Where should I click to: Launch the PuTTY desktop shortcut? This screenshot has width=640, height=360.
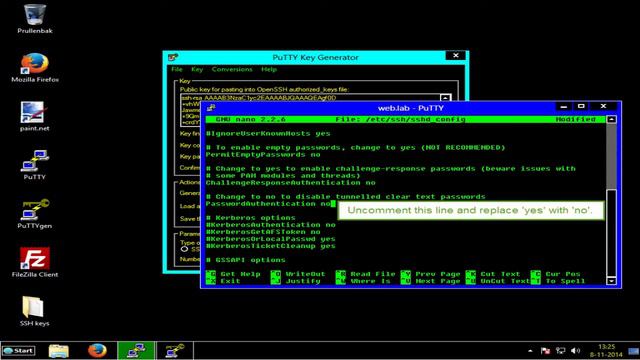35,165
